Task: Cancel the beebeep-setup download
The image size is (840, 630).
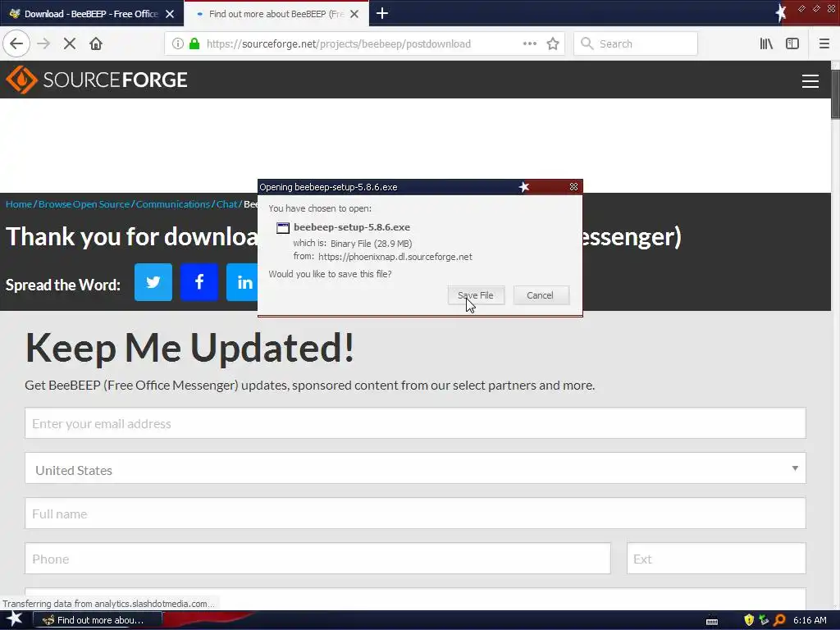Action: [541, 295]
